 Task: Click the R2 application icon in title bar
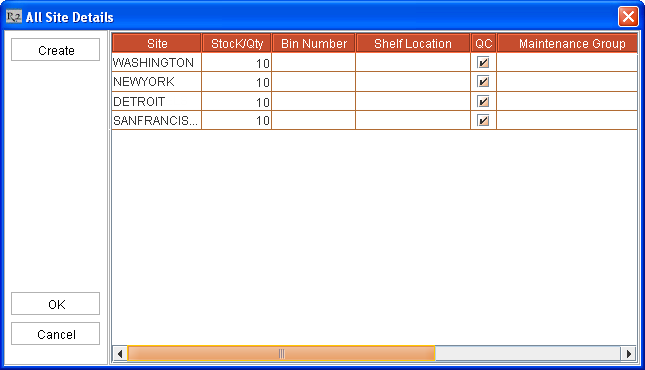click(x=14, y=17)
